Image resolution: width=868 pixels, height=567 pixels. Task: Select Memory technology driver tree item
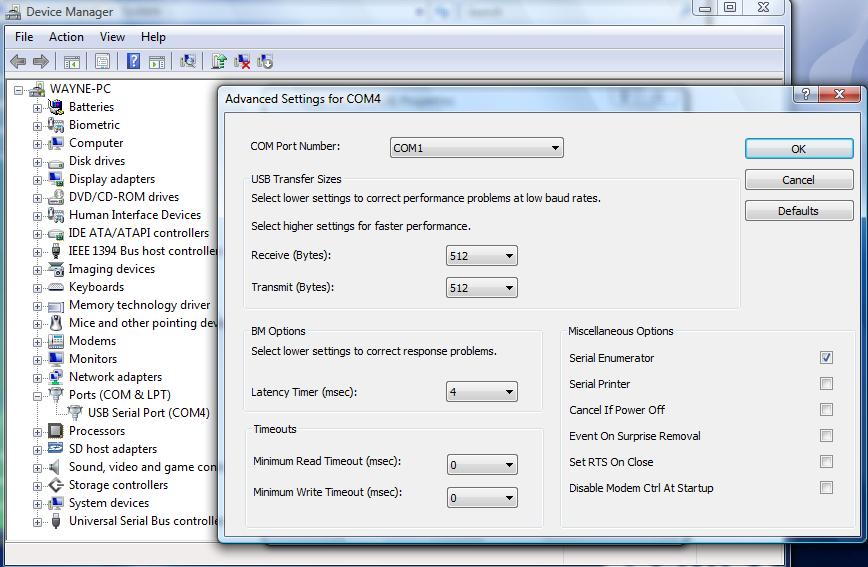click(x=140, y=305)
